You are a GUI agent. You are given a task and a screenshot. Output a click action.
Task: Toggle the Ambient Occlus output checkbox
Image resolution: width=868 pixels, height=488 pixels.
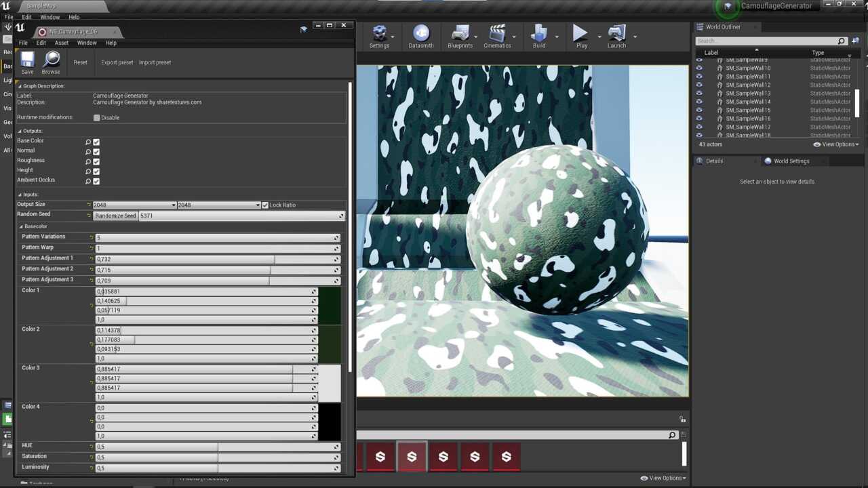point(96,181)
